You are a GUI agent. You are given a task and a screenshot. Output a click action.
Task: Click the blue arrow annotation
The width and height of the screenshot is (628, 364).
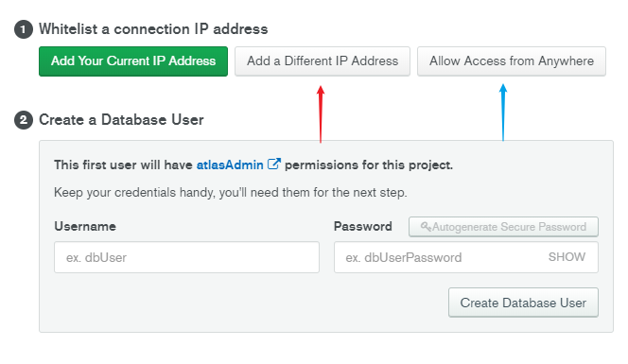(503, 113)
